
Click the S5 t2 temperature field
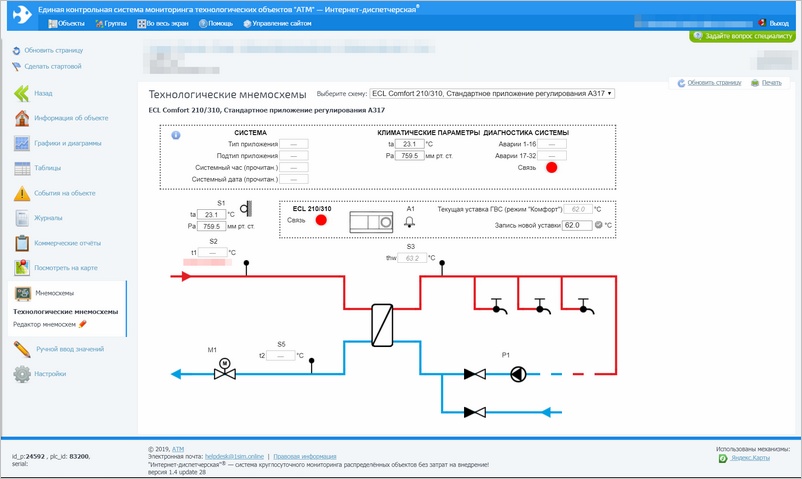tap(281, 356)
